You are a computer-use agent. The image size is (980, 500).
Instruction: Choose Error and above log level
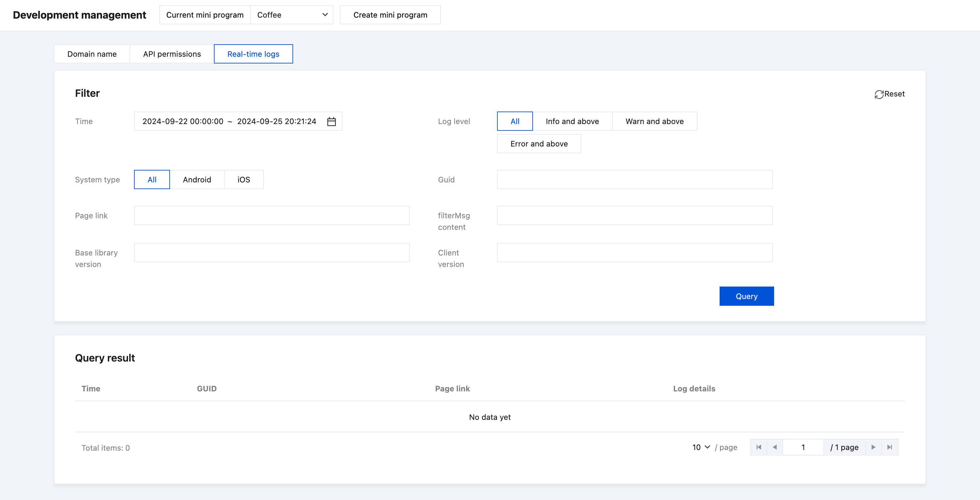click(539, 144)
